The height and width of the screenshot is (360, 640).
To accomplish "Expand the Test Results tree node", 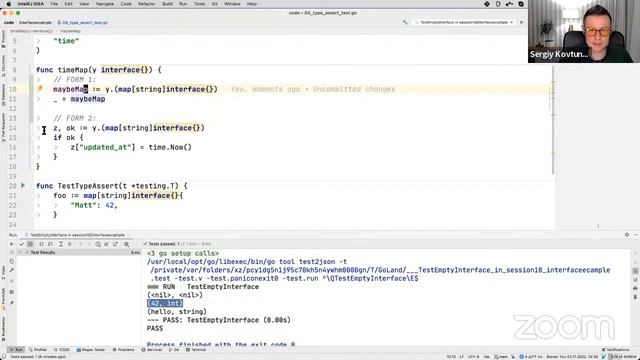I will 20,253.
